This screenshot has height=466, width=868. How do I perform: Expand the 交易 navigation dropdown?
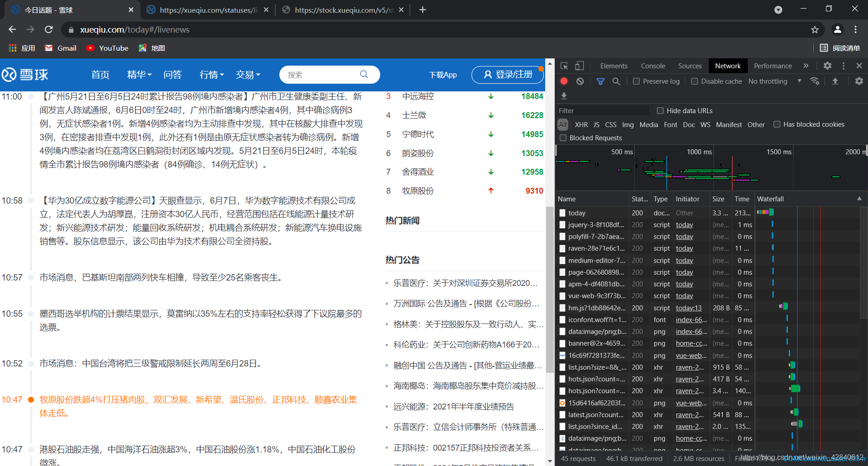[248, 75]
